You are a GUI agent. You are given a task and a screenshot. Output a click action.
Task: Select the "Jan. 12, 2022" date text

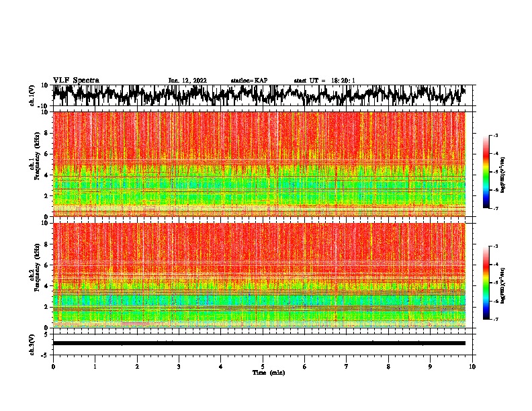187,81
